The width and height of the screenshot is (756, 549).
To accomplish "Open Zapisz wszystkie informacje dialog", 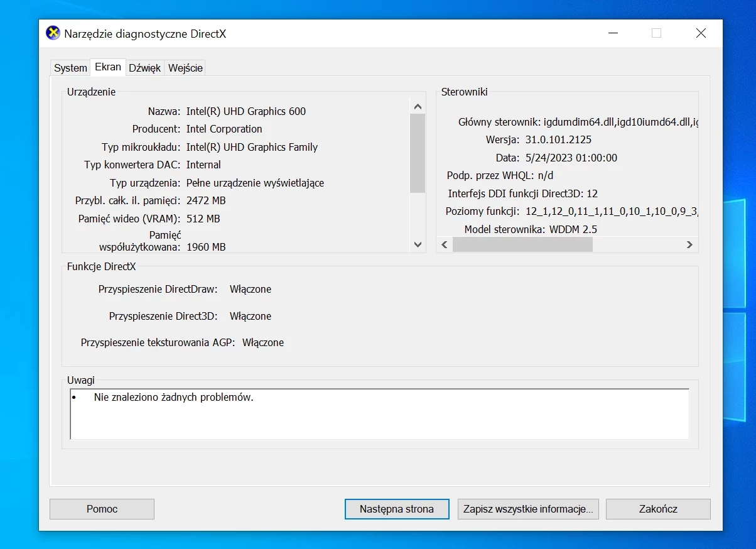I will click(527, 509).
